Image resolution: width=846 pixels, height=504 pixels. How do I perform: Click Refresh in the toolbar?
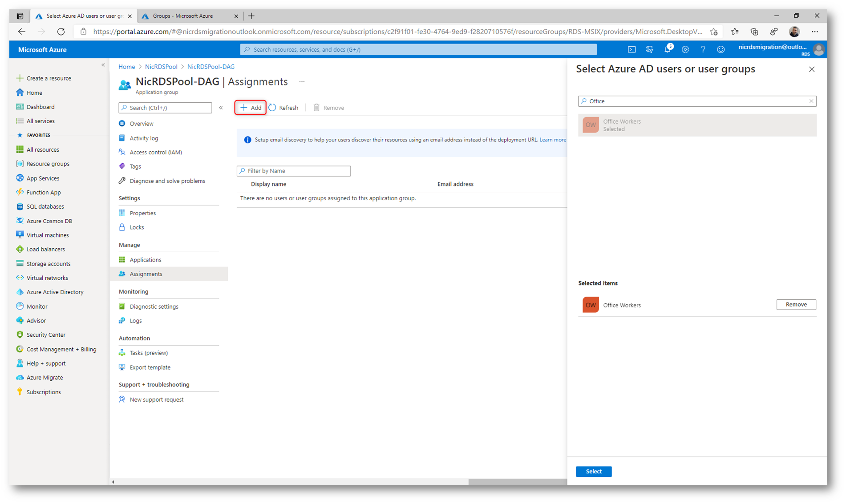283,108
